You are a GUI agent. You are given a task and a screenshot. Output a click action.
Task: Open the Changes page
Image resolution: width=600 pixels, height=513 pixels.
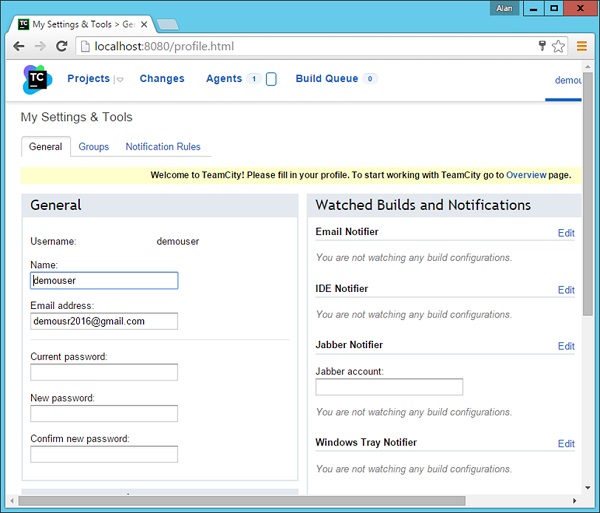162,79
